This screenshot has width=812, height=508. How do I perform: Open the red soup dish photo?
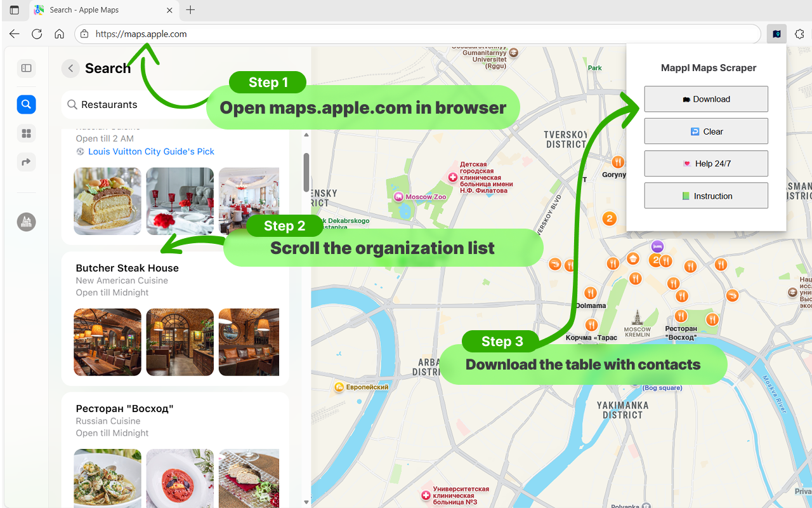(x=180, y=478)
